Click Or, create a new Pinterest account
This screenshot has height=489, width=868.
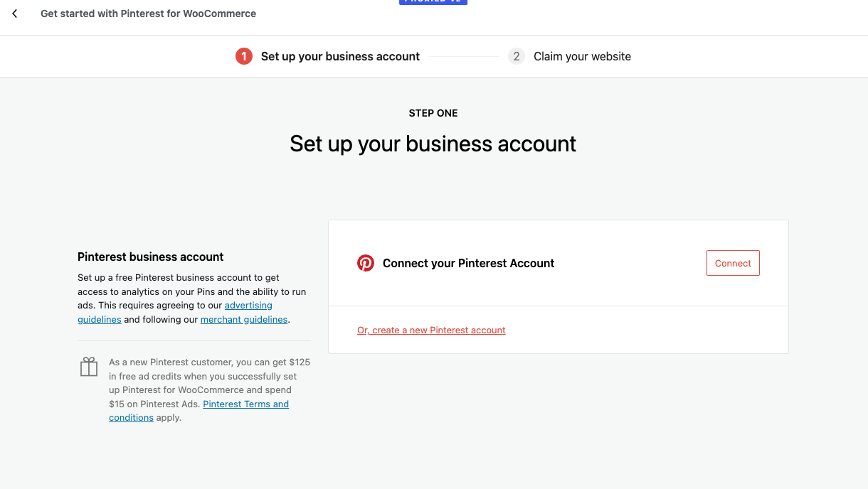pos(431,330)
